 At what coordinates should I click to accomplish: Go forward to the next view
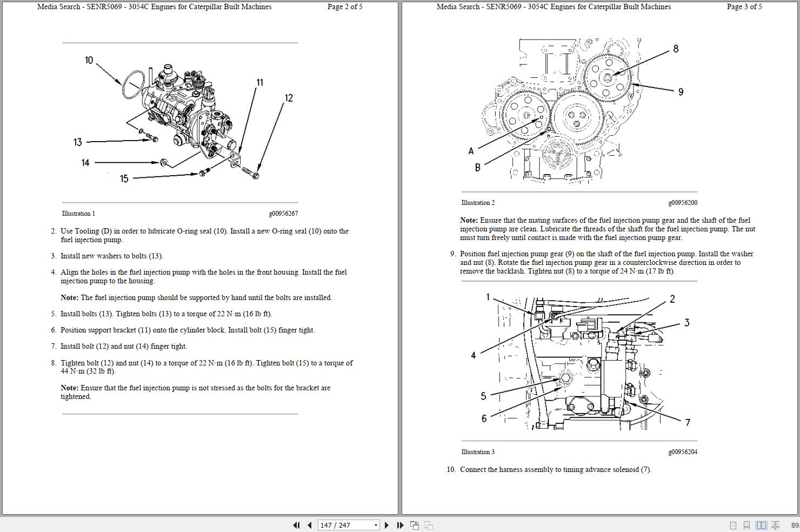tap(428, 525)
